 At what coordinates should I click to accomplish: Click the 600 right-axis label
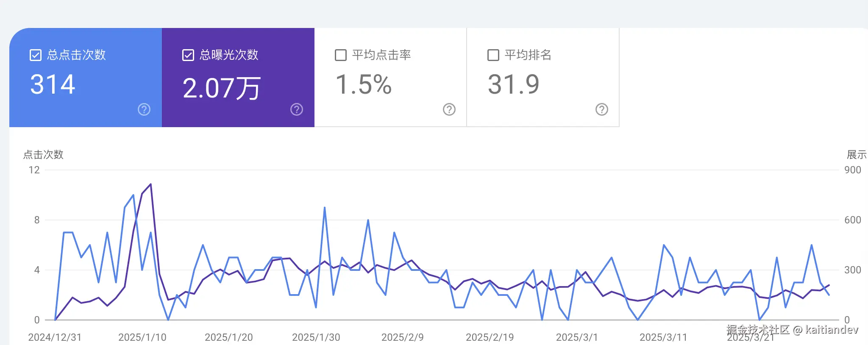point(853,220)
